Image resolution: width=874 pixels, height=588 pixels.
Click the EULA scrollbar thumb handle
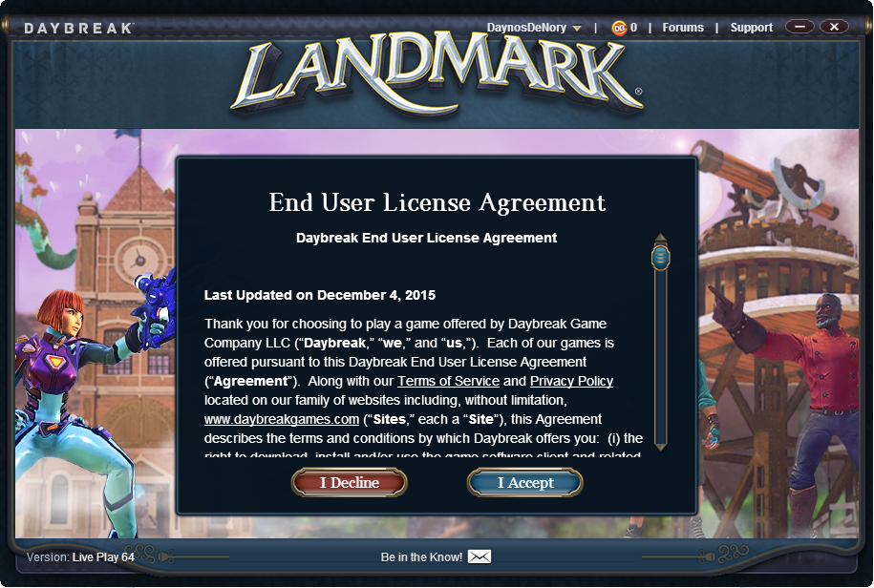point(661,258)
